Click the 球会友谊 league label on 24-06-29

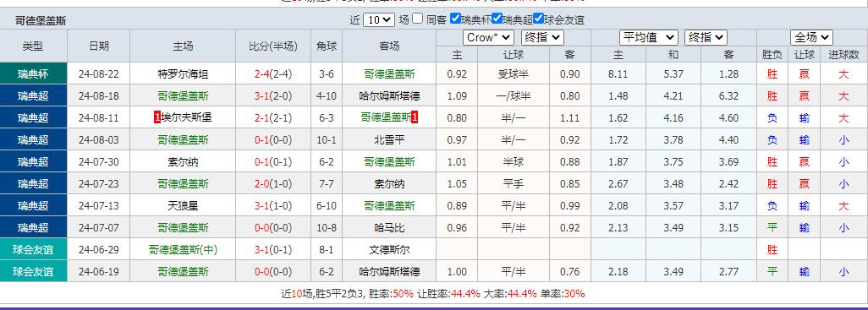33,250
